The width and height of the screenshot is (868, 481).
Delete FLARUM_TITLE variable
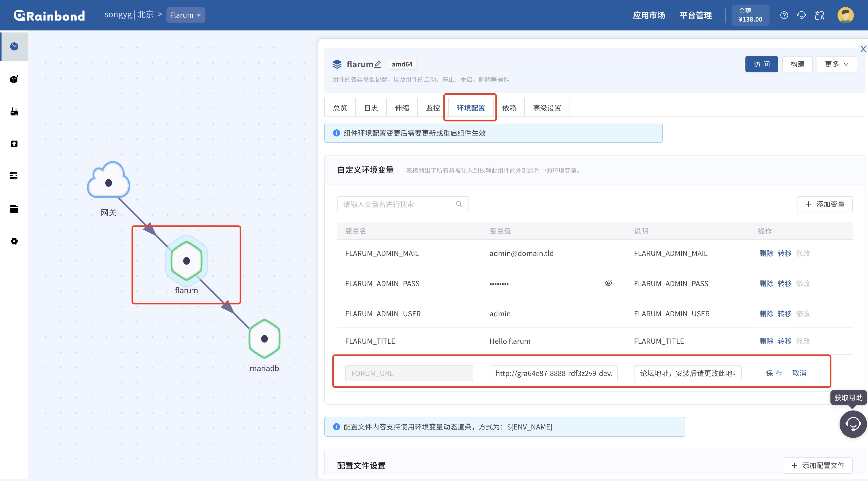click(x=766, y=341)
